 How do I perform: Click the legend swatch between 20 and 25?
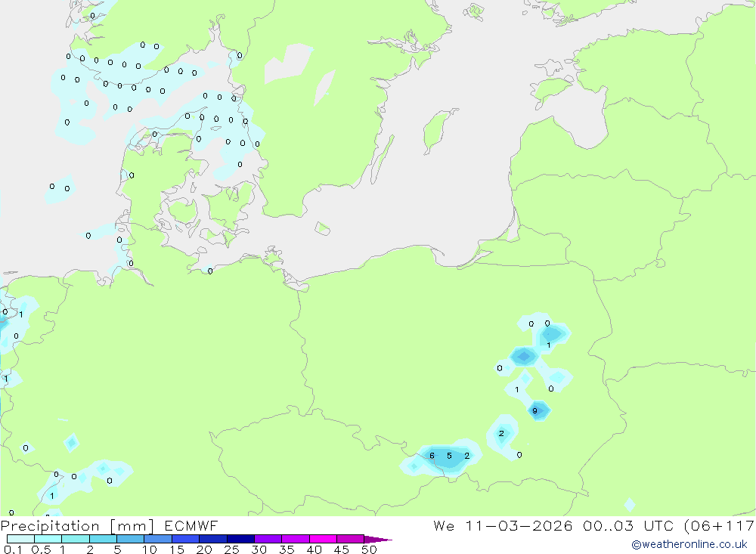click(213, 539)
